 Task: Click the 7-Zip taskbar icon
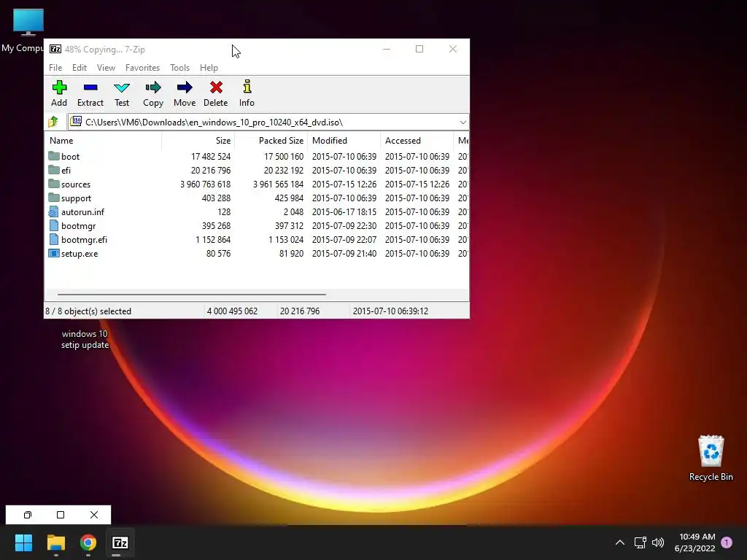tap(120, 542)
